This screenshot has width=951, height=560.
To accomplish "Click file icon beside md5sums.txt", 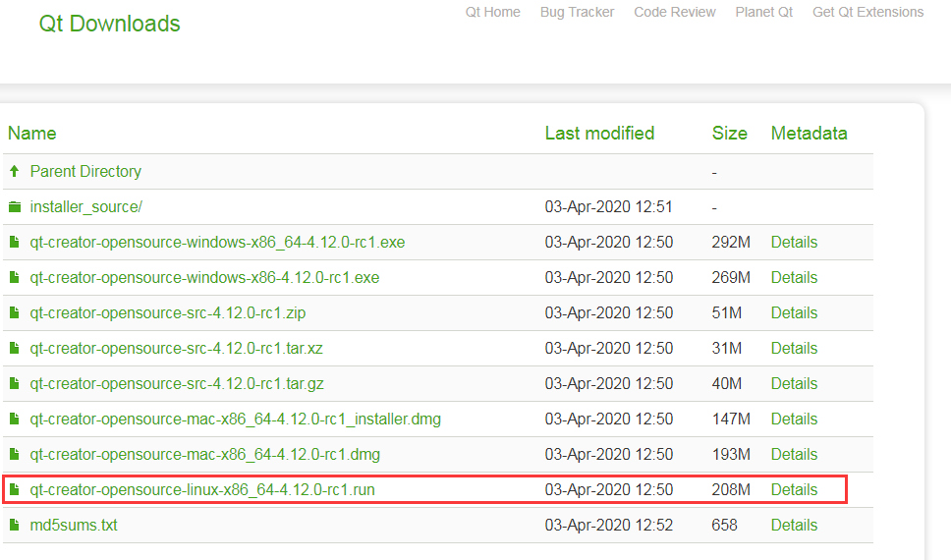I will pyautogui.click(x=15, y=525).
